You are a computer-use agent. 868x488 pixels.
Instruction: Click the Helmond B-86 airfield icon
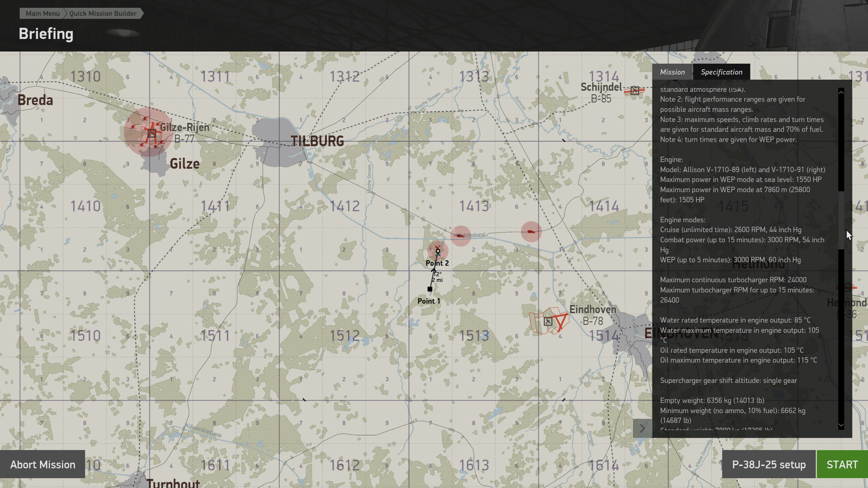[847, 288]
